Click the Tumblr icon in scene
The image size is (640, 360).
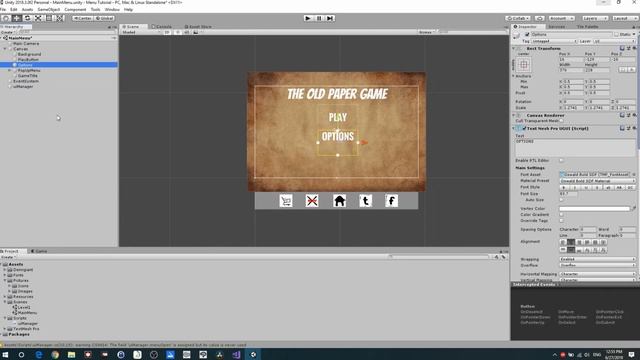(365, 201)
